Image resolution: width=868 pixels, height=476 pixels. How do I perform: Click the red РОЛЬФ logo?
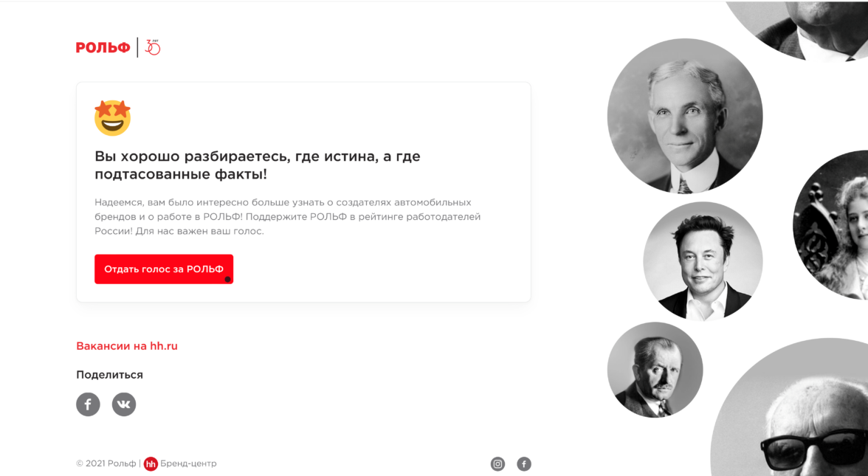tap(103, 47)
